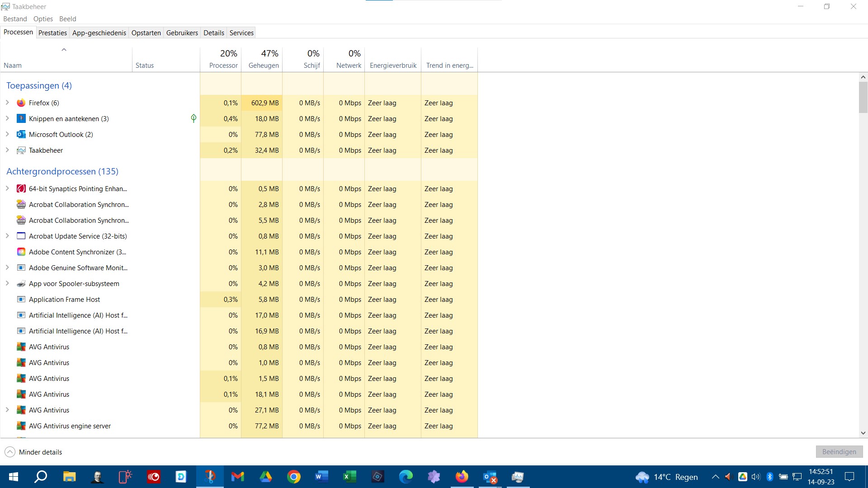This screenshot has height=488, width=868.
Task: Click the Toepassingen (4) group heading
Action: 39,85
